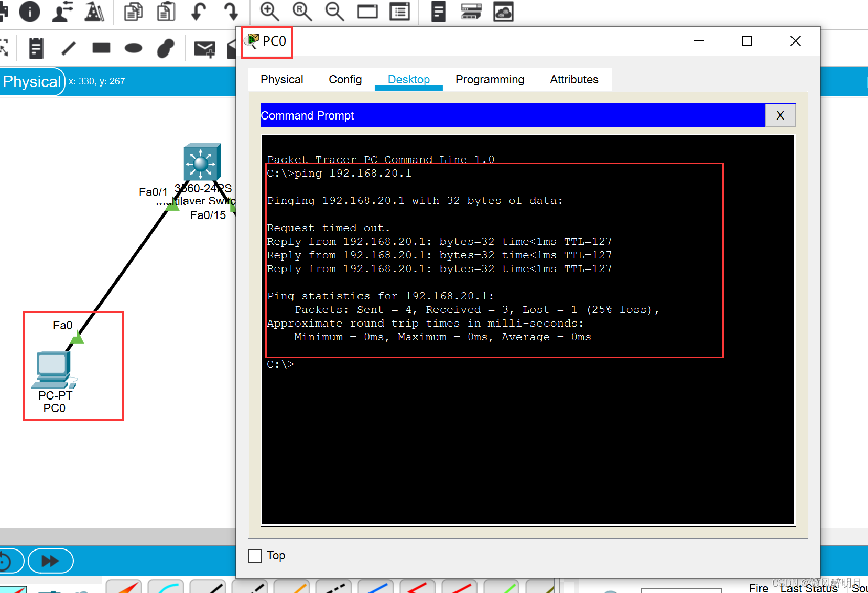Click the Physical workspace button

coord(31,81)
